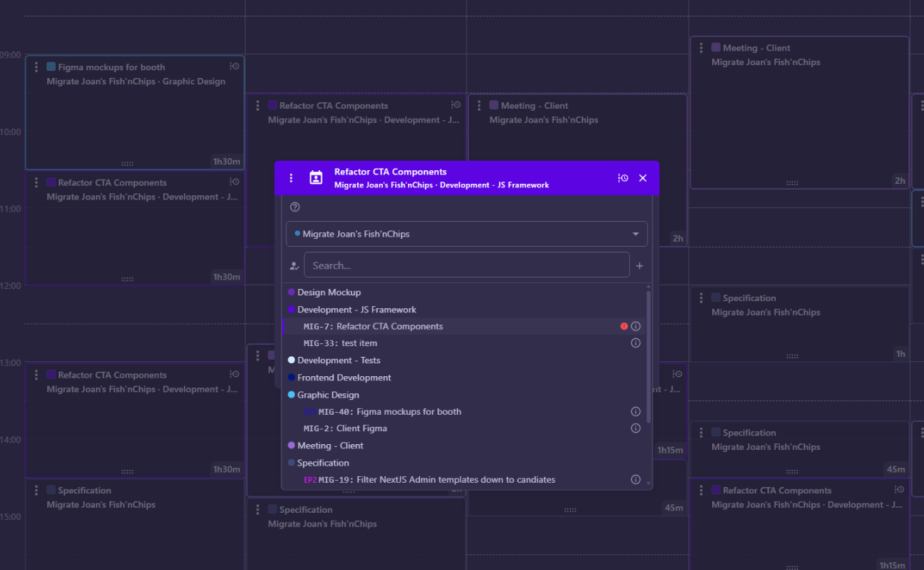This screenshot has width=924, height=570.
Task: Click the clock icon in the dialog header
Action: (x=621, y=178)
